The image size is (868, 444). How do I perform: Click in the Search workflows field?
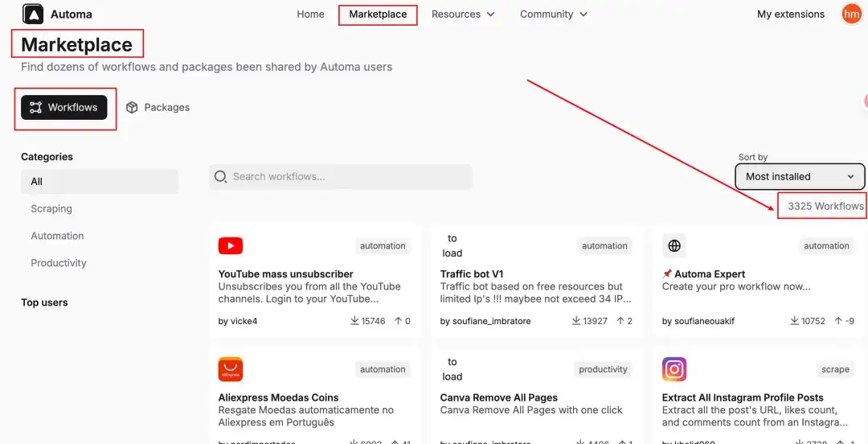coord(341,176)
